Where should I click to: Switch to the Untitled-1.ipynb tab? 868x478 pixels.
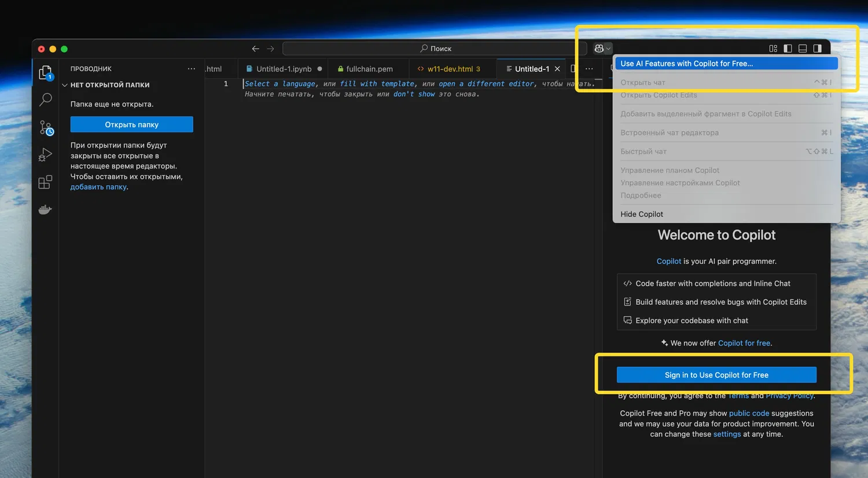pyautogui.click(x=284, y=69)
